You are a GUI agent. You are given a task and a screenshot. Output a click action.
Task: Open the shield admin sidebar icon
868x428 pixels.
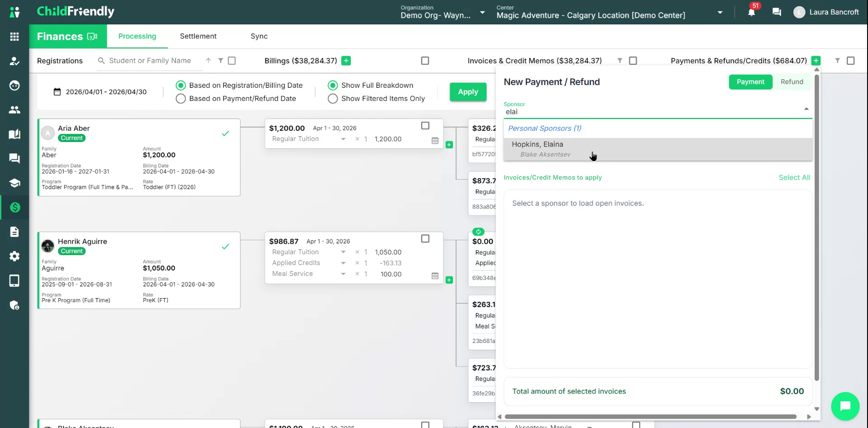14,305
